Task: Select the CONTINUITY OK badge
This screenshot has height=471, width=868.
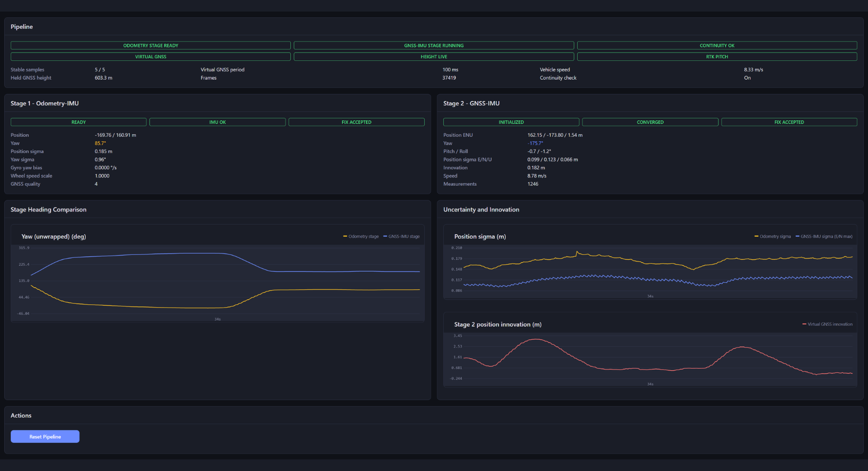Action: click(x=717, y=45)
